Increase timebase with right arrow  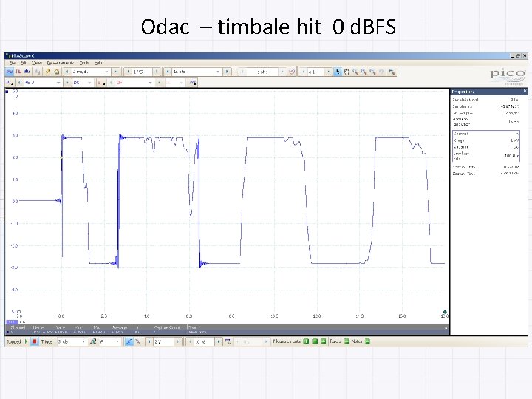(116, 72)
